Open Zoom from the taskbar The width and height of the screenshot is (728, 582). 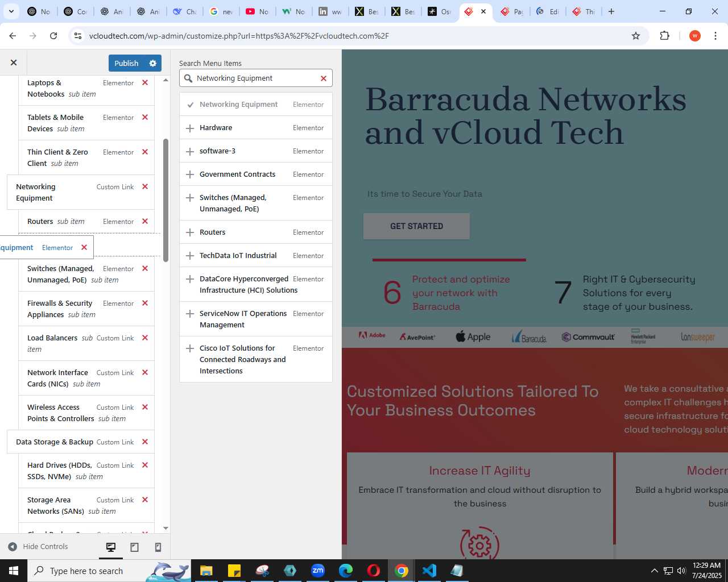pyautogui.click(x=318, y=571)
